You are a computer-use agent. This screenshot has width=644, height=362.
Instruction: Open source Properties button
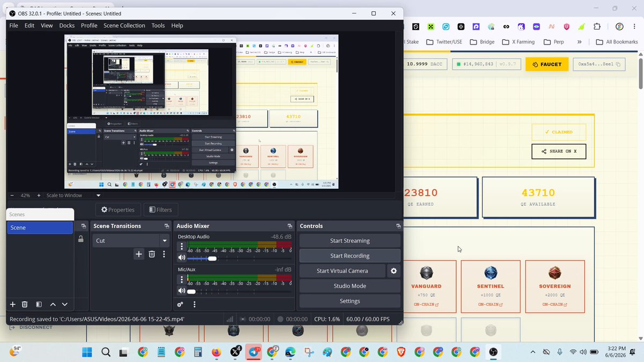(x=118, y=210)
